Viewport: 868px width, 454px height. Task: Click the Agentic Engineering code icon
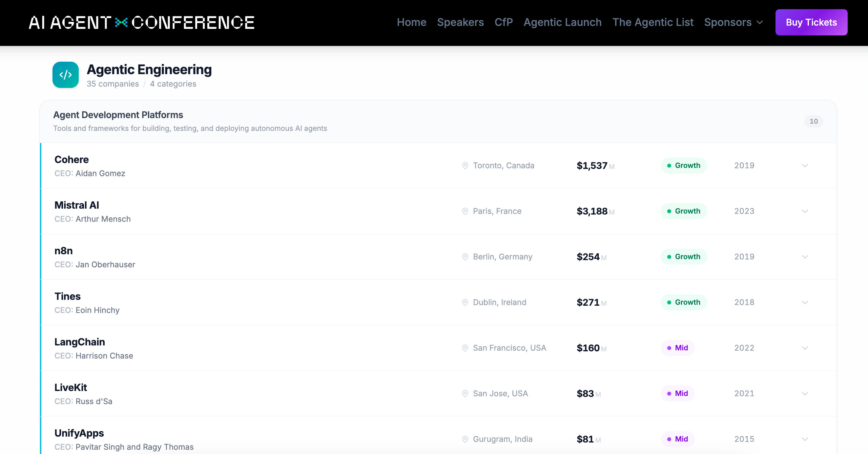(x=65, y=74)
